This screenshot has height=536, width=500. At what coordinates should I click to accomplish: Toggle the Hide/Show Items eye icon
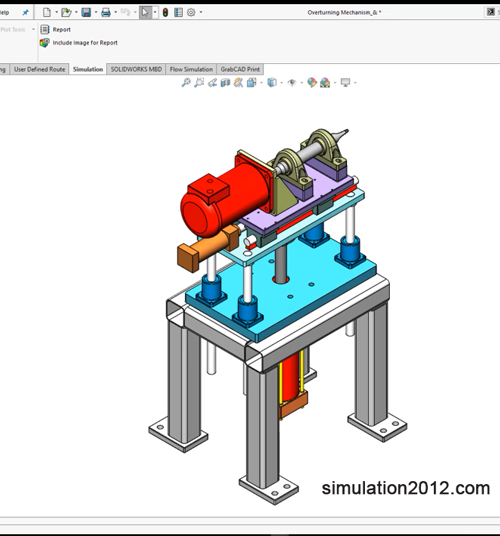[292, 82]
